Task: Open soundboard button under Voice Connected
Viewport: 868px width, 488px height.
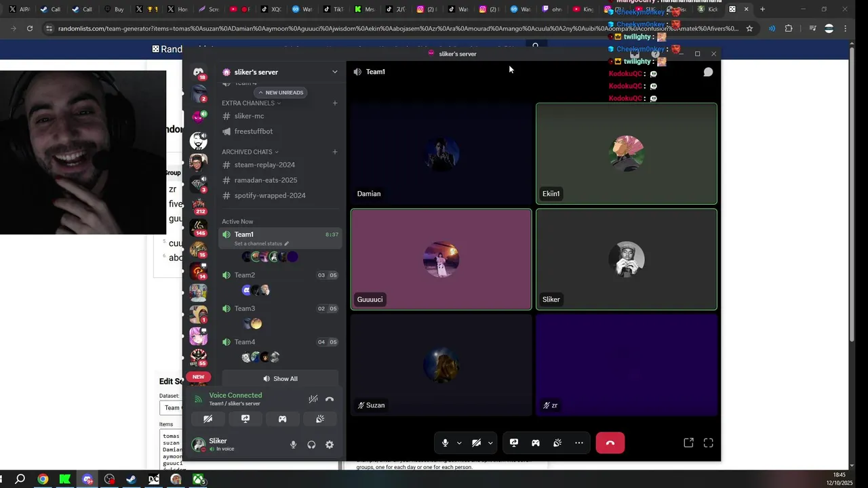Action: (x=320, y=419)
